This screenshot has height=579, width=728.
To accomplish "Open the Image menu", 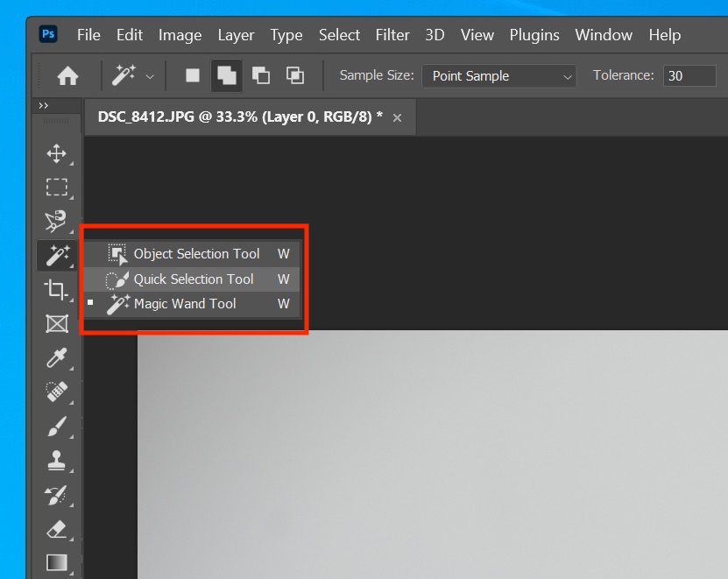I will pos(180,35).
